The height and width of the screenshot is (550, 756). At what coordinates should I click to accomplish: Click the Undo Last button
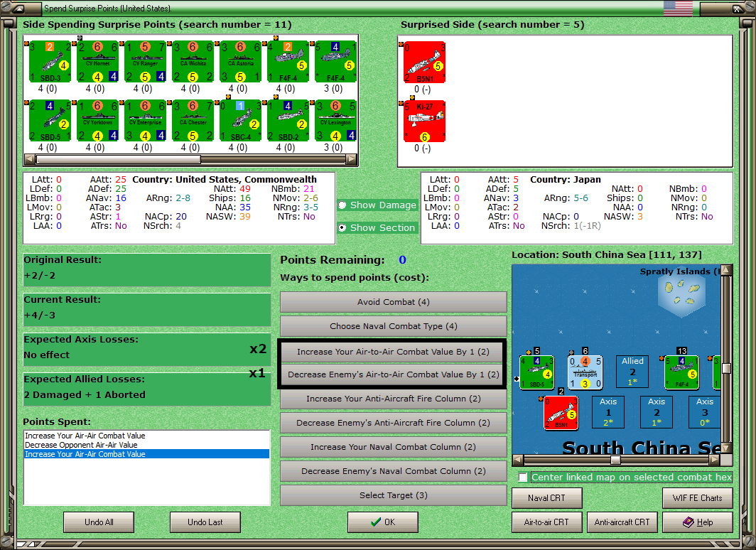[x=205, y=522]
